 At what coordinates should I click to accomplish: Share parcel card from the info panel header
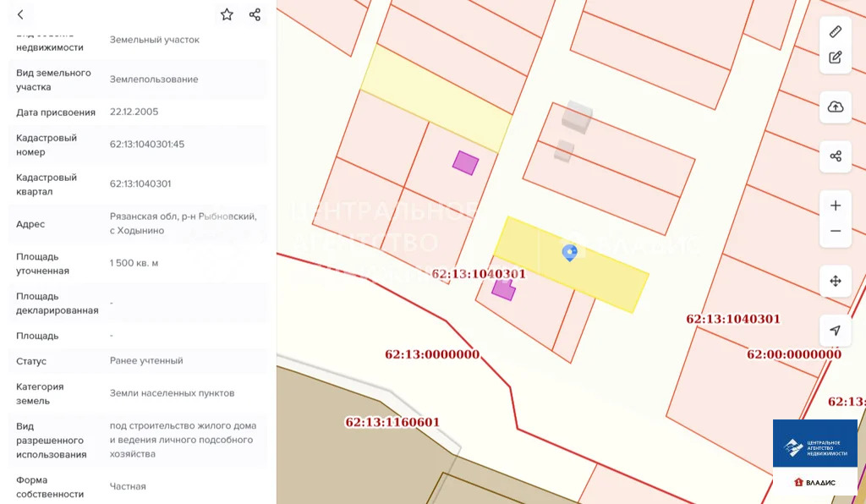click(x=255, y=15)
